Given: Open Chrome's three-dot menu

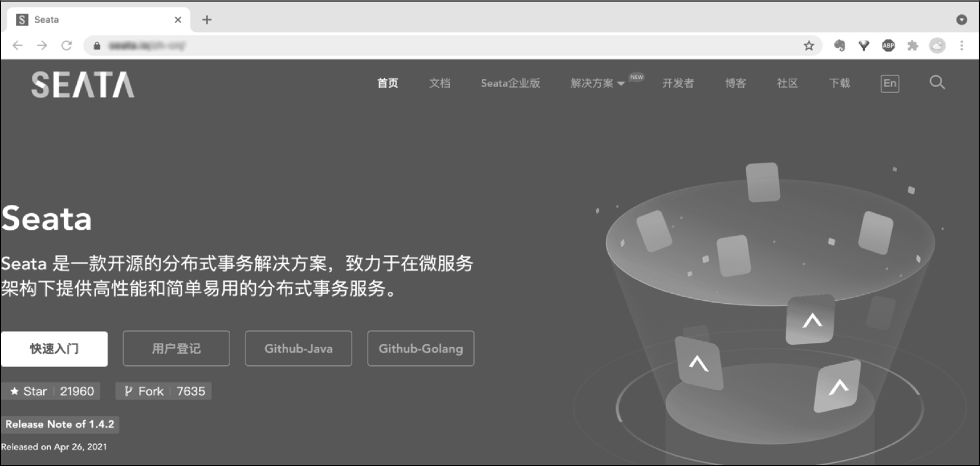Looking at the screenshot, I should (x=962, y=46).
